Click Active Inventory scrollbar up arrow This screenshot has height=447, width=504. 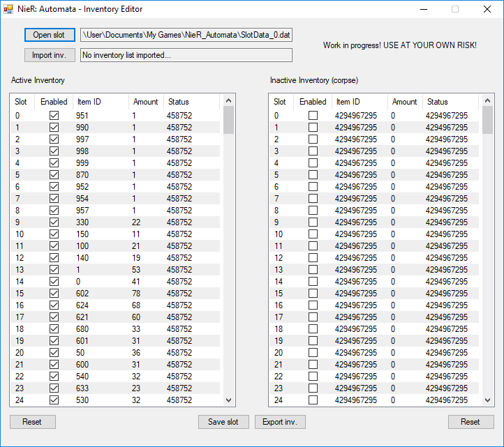228,101
